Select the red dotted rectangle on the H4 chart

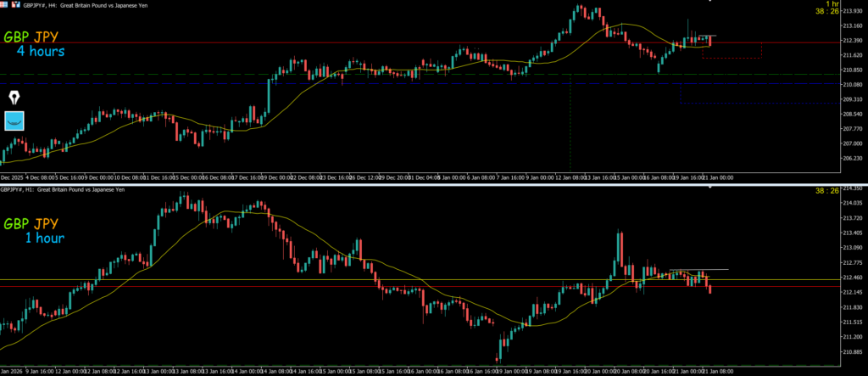pyautogui.click(x=732, y=50)
